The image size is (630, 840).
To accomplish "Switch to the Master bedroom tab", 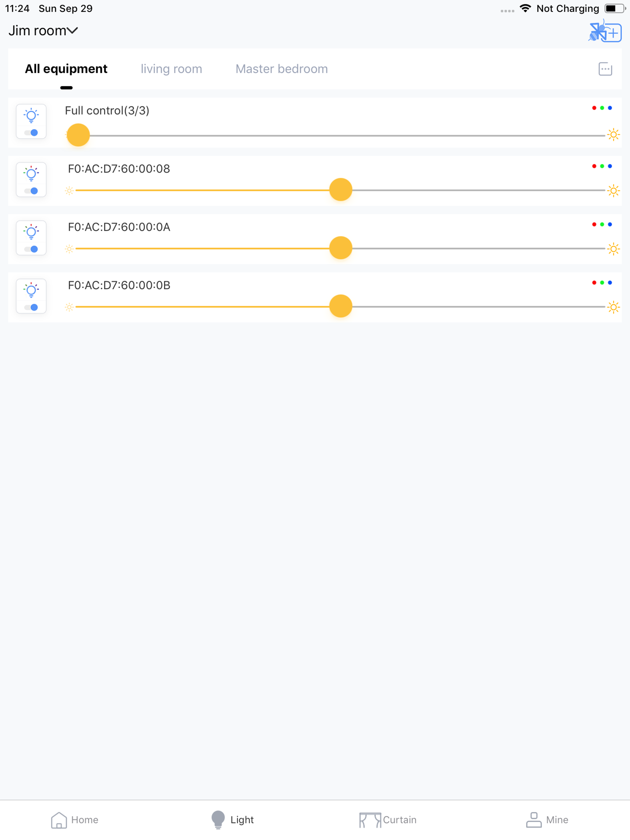I will (281, 69).
